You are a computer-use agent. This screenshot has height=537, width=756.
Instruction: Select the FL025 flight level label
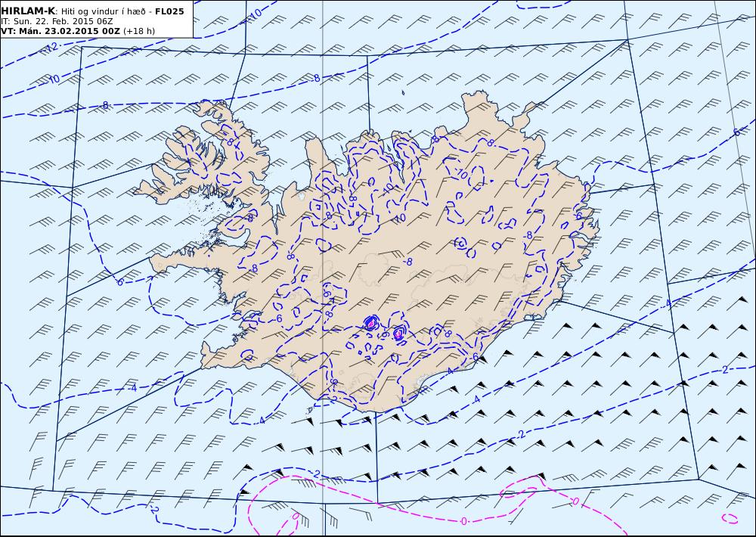tap(169, 11)
